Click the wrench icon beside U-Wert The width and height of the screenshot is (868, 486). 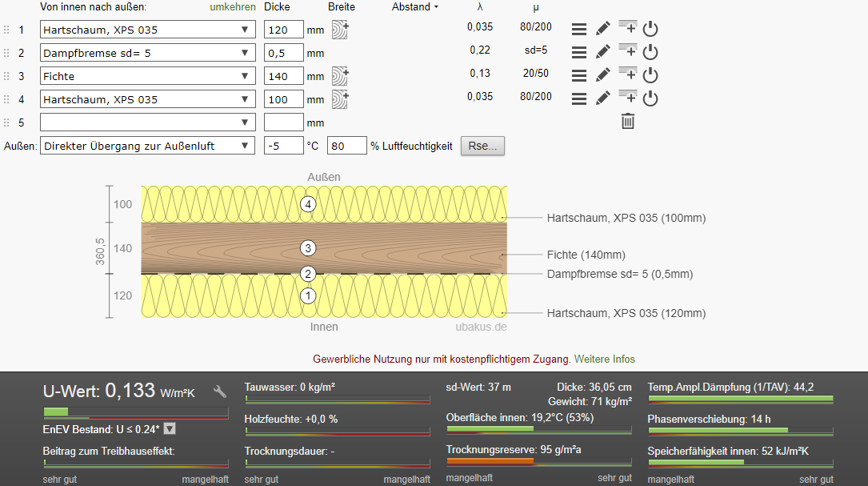(x=220, y=392)
